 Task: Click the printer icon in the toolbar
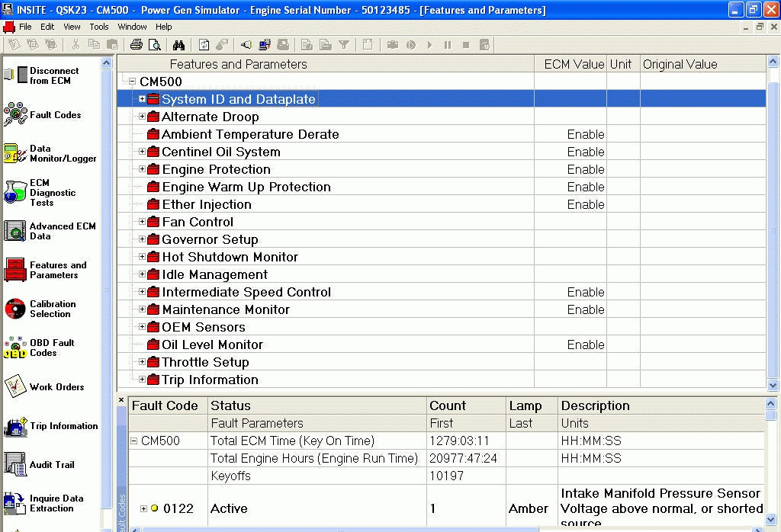pos(137,45)
